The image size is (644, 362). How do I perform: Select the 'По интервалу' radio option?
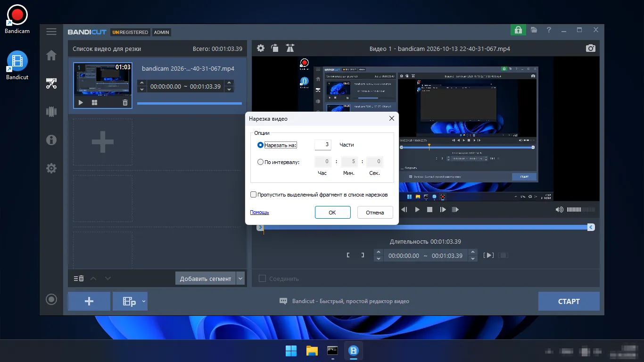coord(260,162)
